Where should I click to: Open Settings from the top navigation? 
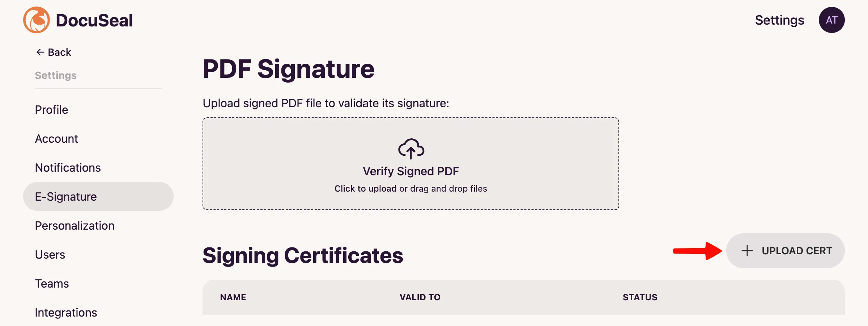tap(779, 20)
